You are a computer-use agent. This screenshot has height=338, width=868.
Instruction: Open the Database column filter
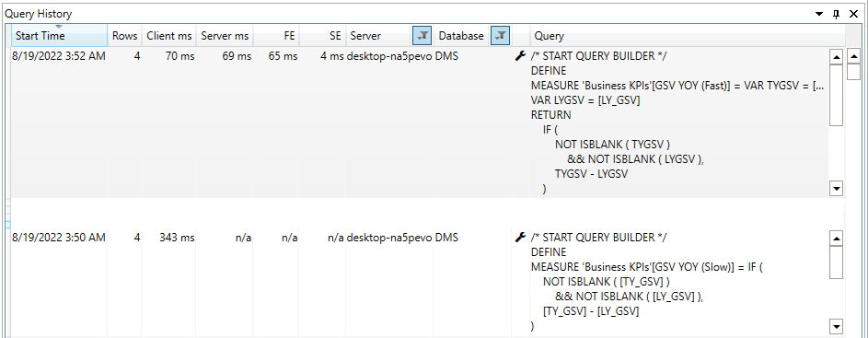pyautogui.click(x=501, y=36)
